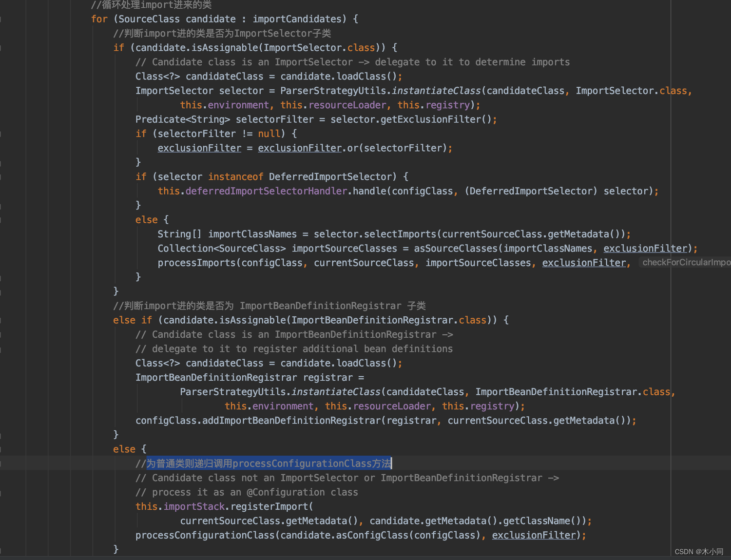Click the 'null' keyword
The height and width of the screenshot is (560, 731).
[269, 134]
